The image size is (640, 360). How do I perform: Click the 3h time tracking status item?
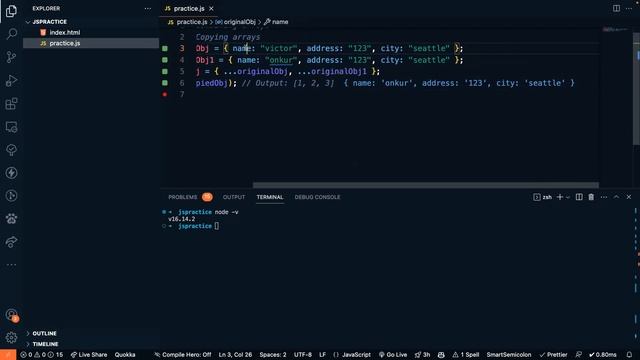coord(422,355)
